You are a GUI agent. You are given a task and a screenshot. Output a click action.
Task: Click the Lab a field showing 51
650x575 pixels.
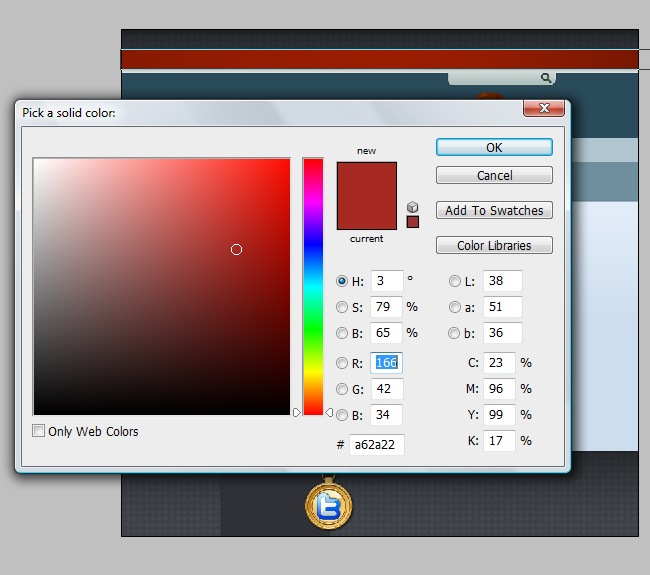pos(503,307)
